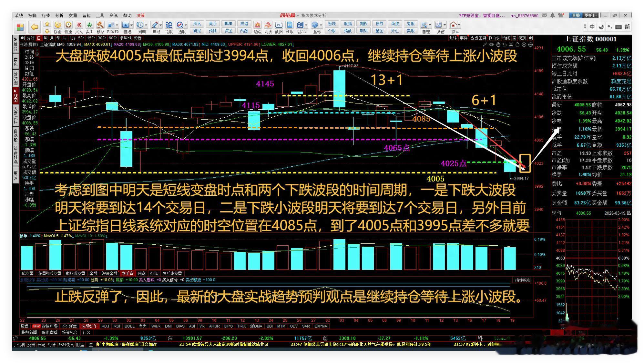Expand the 周期 period dropdown arrow
This screenshot has height=363, width=644.
tap(146, 25)
